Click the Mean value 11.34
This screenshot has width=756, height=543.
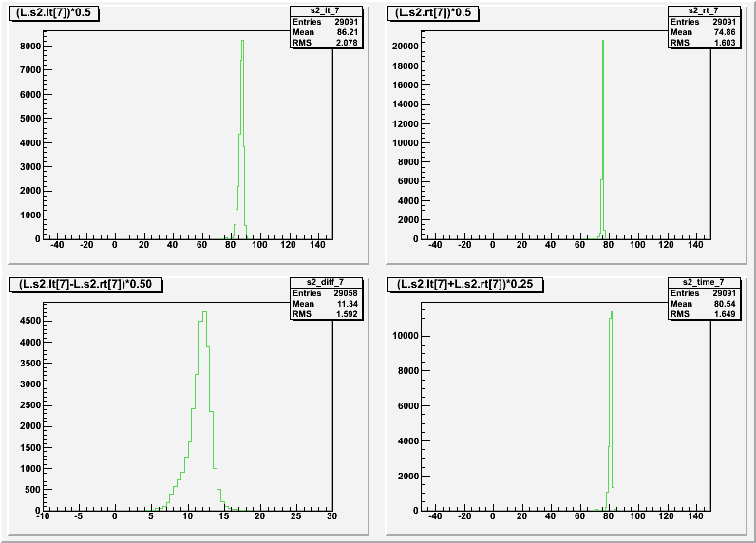(348, 304)
